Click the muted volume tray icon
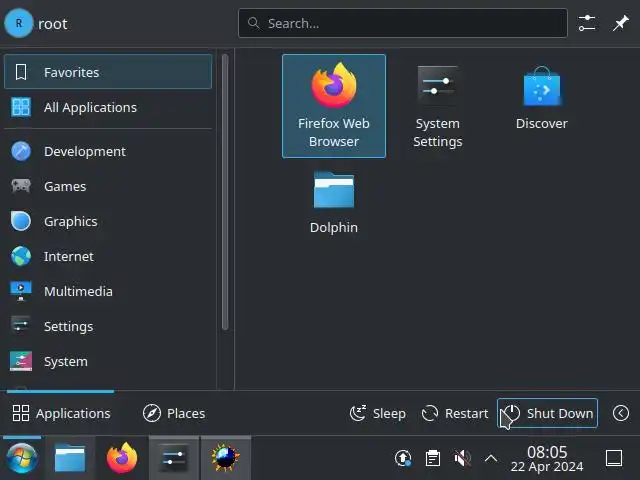Image resolution: width=640 pixels, height=480 pixels. pos(462,458)
